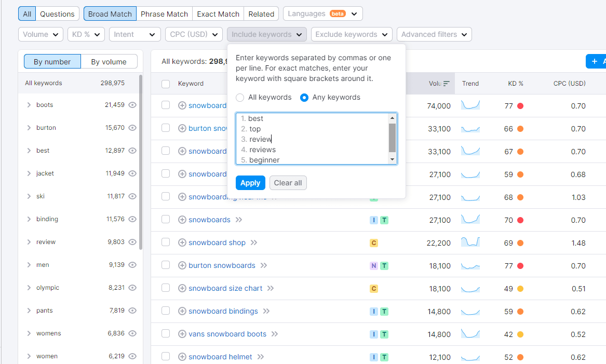Tick the checkbox for 'vans snowboard boots'
Image resolution: width=606 pixels, height=364 pixels.
tap(165, 334)
